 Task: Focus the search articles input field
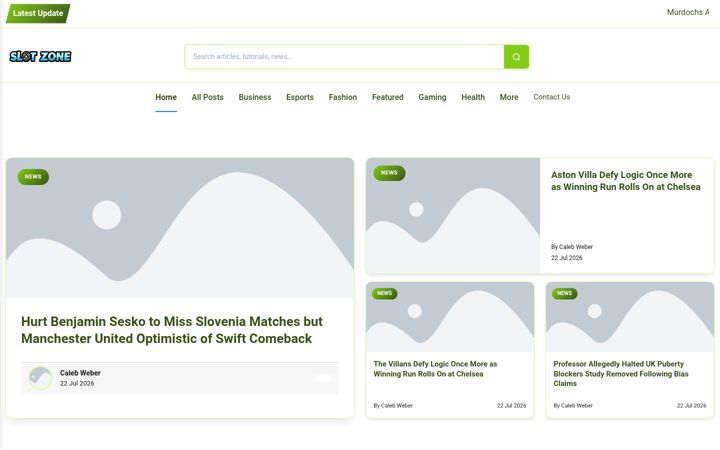(x=344, y=56)
